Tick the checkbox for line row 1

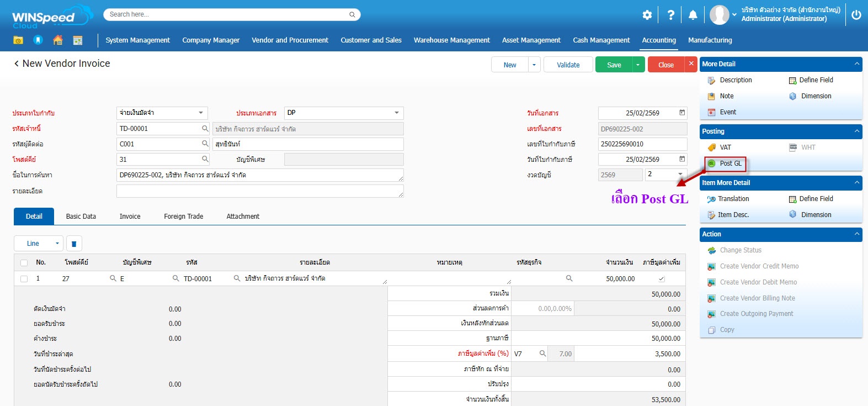24,279
